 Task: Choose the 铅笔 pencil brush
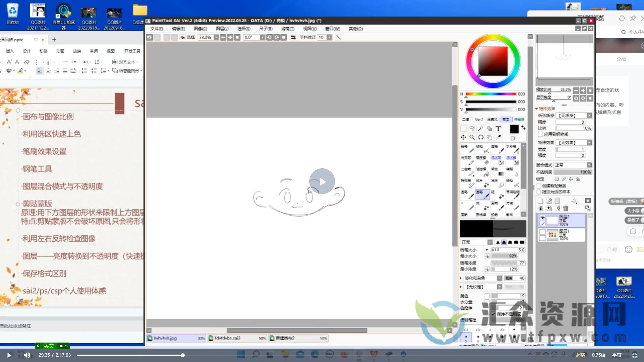[x=467, y=149]
